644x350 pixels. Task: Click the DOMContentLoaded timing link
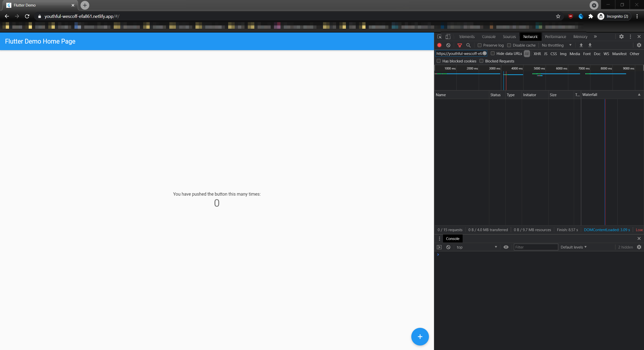point(607,230)
